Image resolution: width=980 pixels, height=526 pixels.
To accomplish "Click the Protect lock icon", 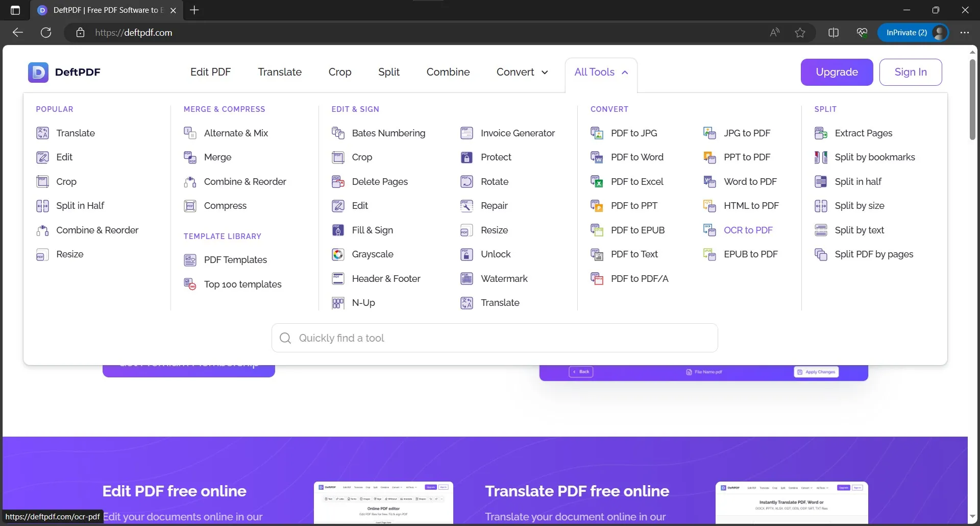I will pos(467,157).
